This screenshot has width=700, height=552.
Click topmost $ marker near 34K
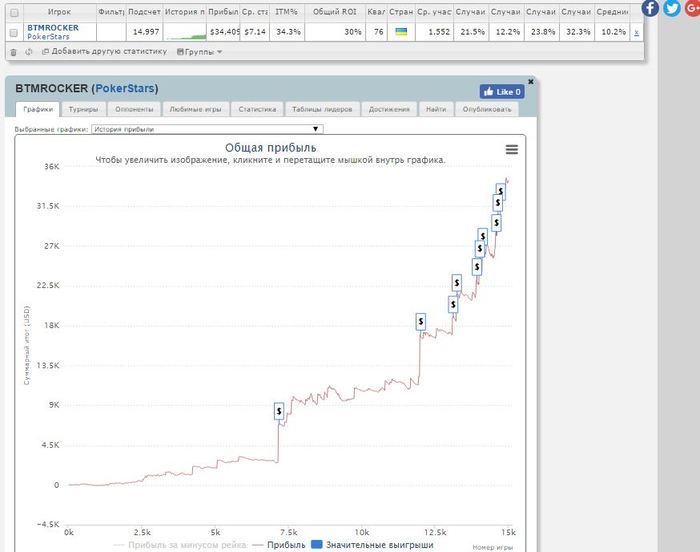coord(500,190)
